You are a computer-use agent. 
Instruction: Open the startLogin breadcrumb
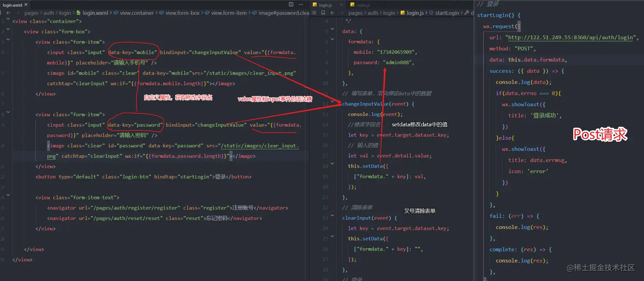[447, 13]
